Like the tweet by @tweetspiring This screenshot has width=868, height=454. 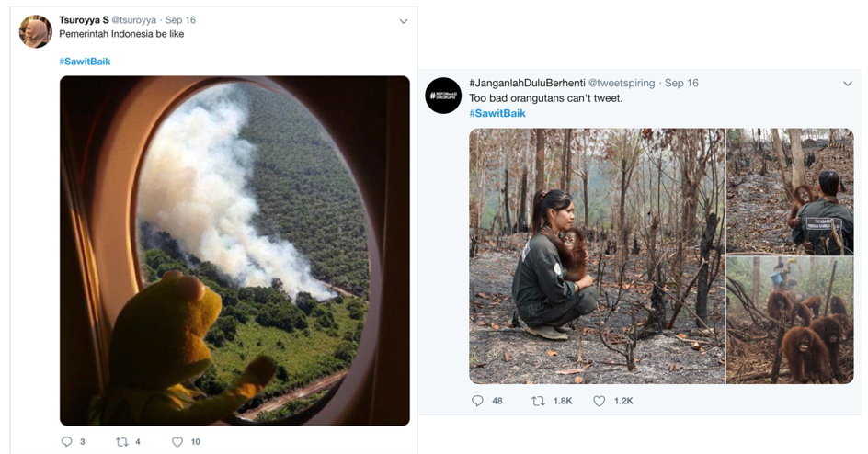(600, 401)
